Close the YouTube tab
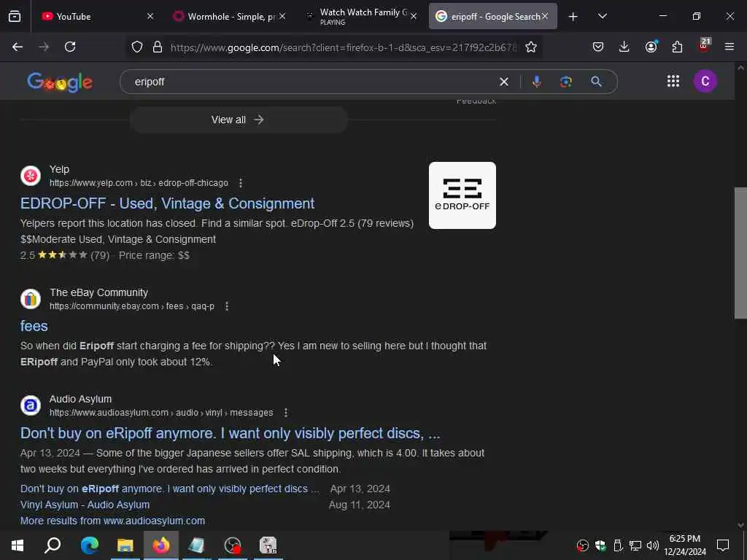The height and width of the screenshot is (560, 747). click(150, 16)
